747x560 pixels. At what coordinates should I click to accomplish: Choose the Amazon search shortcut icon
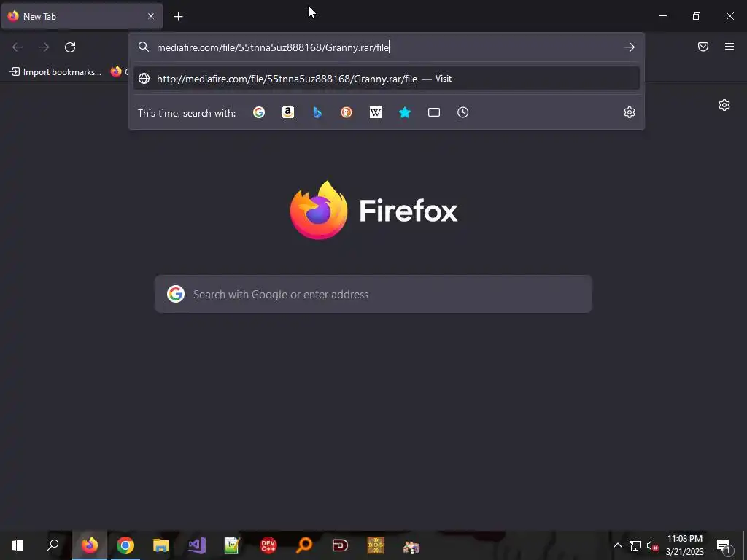[287, 112]
